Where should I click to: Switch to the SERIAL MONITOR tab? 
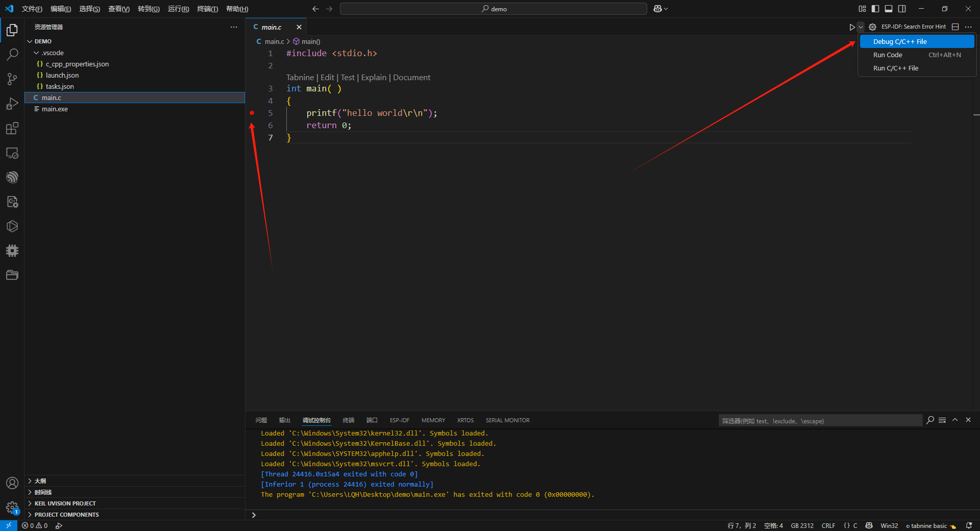507,420
